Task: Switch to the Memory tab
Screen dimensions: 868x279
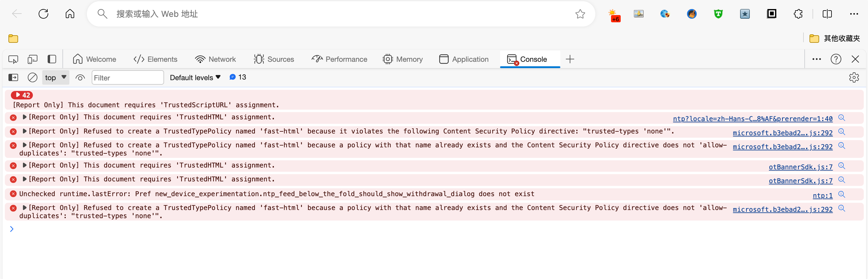Action: [403, 59]
